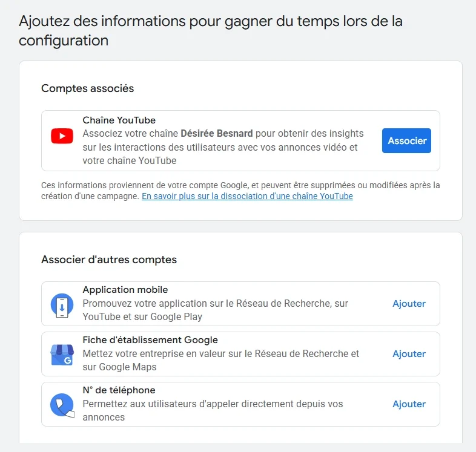Click the Application mobile title

125,290
